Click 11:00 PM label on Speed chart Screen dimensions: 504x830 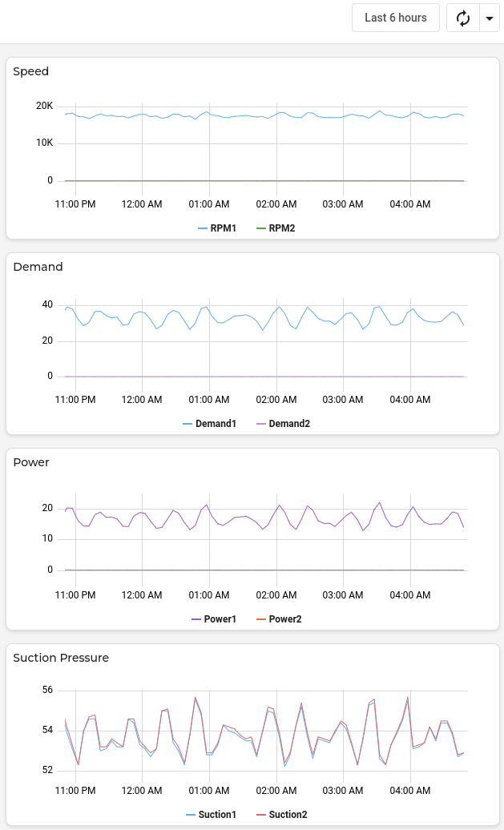(75, 204)
